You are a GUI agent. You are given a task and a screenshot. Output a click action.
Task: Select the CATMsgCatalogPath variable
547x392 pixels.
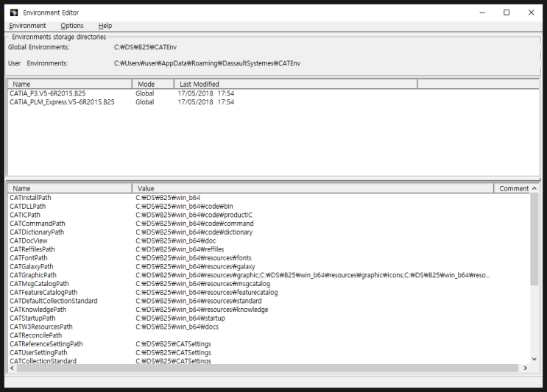pos(39,284)
